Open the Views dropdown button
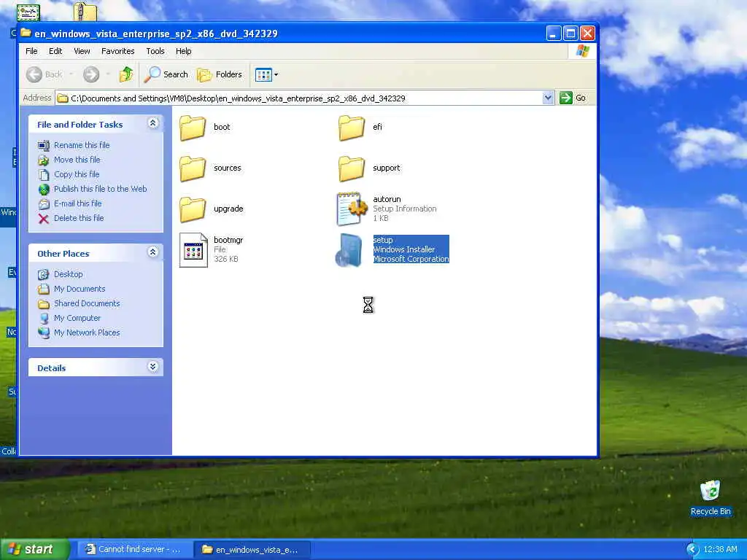 coord(266,74)
